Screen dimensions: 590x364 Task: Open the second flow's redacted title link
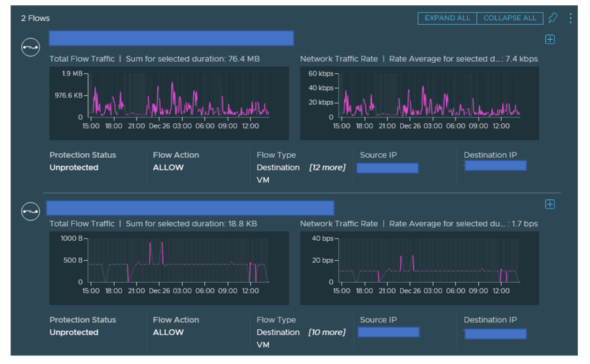pyautogui.click(x=190, y=208)
